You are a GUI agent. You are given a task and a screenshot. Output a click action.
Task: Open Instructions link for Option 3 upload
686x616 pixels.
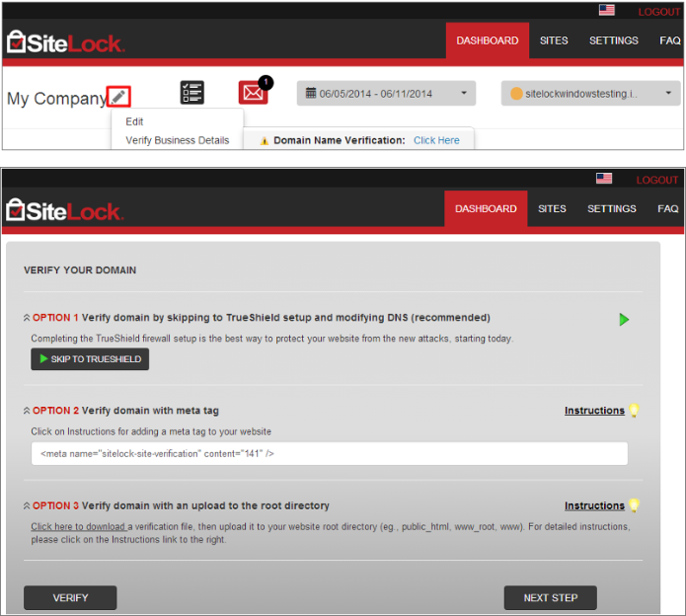coord(594,505)
